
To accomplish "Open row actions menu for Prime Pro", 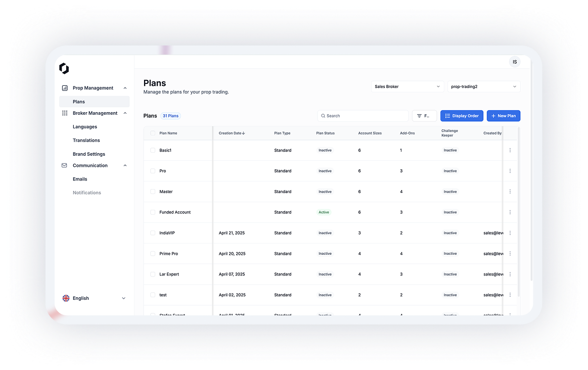I will (x=510, y=254).
